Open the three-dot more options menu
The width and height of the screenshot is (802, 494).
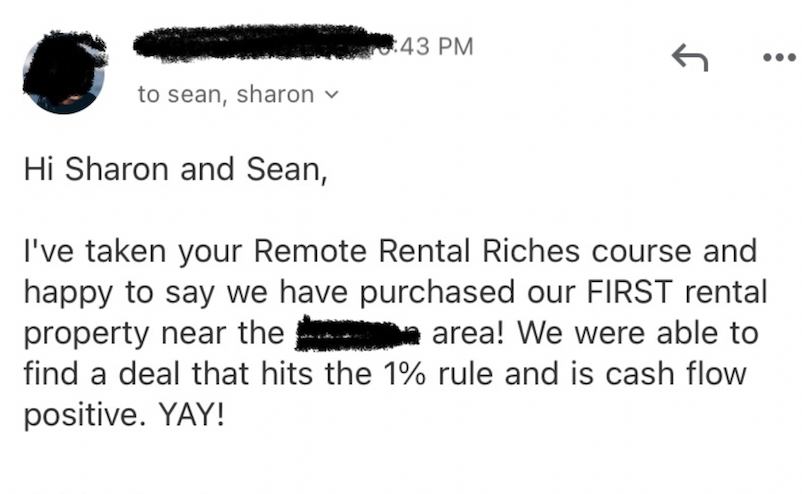[779, 57]
